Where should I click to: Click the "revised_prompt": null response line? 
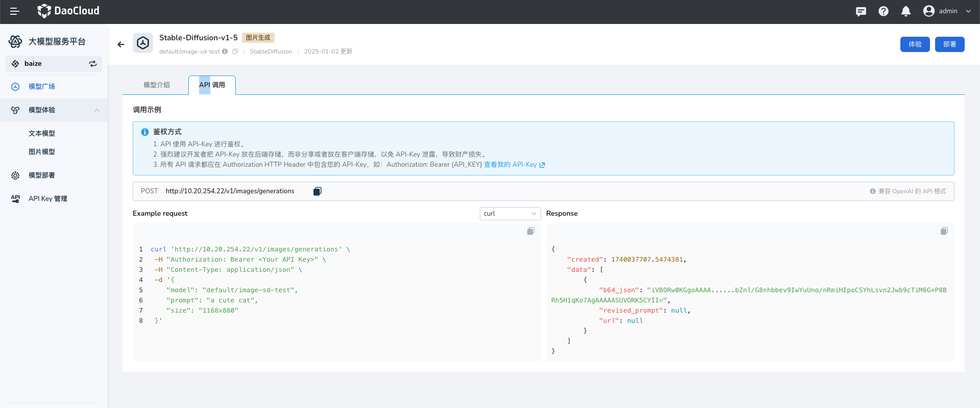click(645, 311)
